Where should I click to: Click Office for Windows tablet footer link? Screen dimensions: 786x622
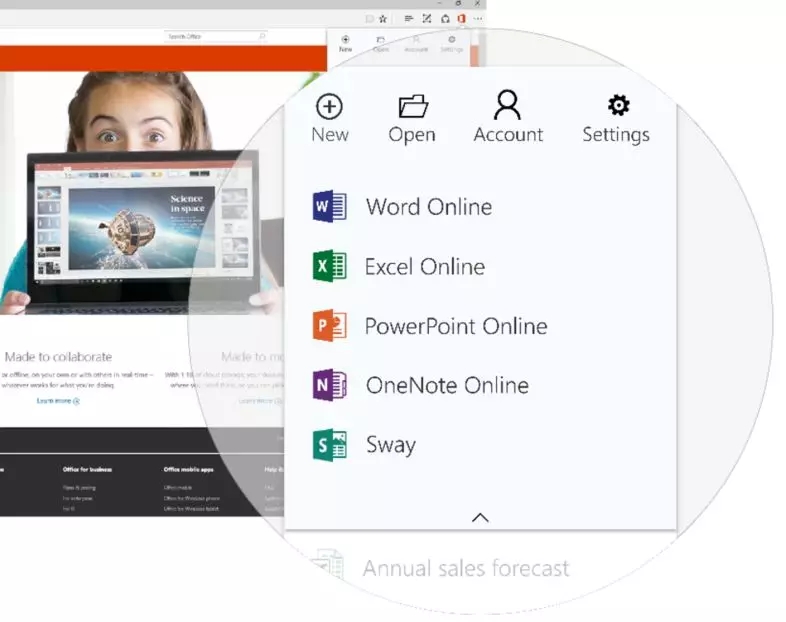[x=191, y=509]
